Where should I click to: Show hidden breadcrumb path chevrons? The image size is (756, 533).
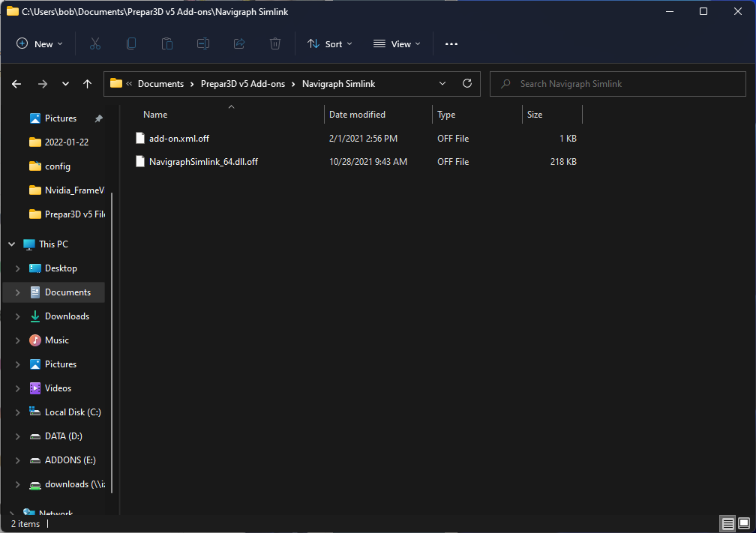[129, 84]
